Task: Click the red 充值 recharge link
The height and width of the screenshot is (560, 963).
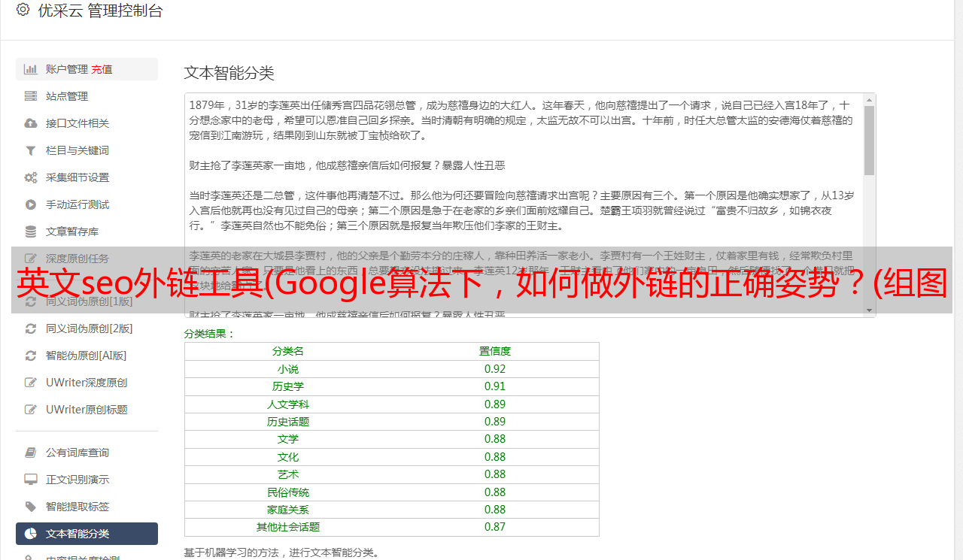Action: coord(102,69)
